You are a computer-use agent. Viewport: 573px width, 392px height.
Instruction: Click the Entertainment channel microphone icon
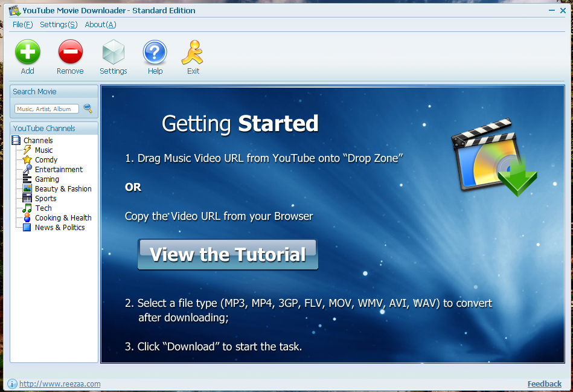27,169
